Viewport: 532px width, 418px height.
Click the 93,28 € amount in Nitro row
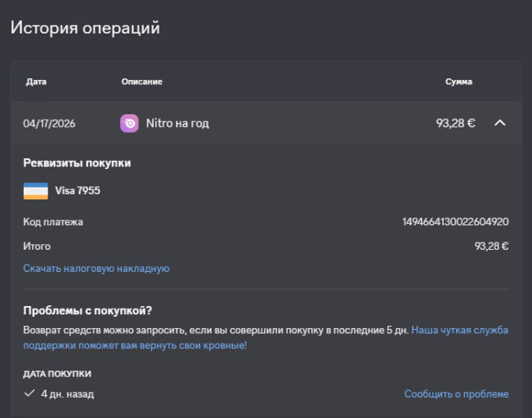(x=455, y=123)
